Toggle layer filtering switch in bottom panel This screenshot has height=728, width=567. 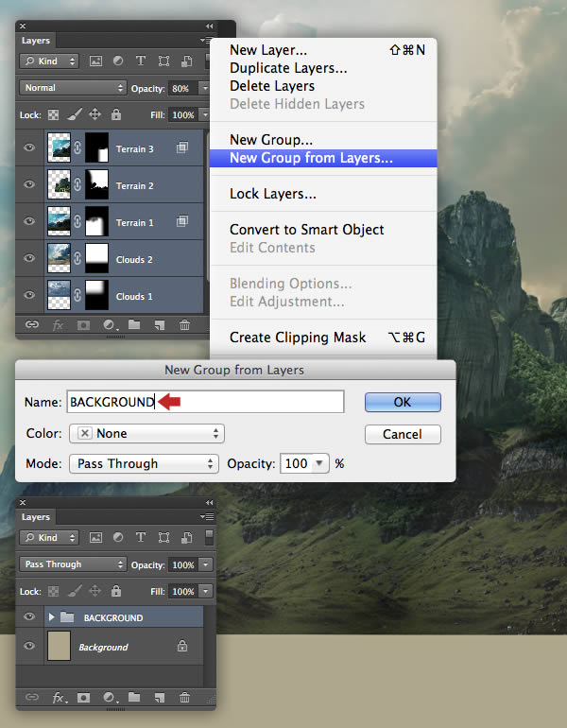click(210, 537)
